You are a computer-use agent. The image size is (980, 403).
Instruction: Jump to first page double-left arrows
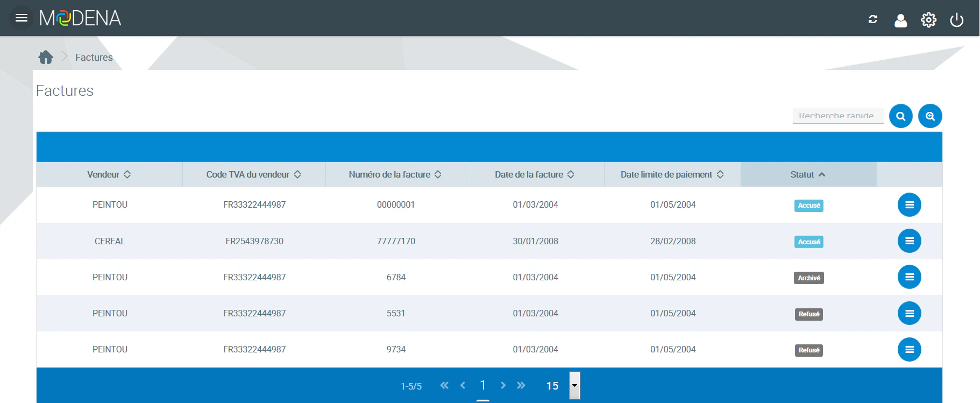(x=444, y=385)
